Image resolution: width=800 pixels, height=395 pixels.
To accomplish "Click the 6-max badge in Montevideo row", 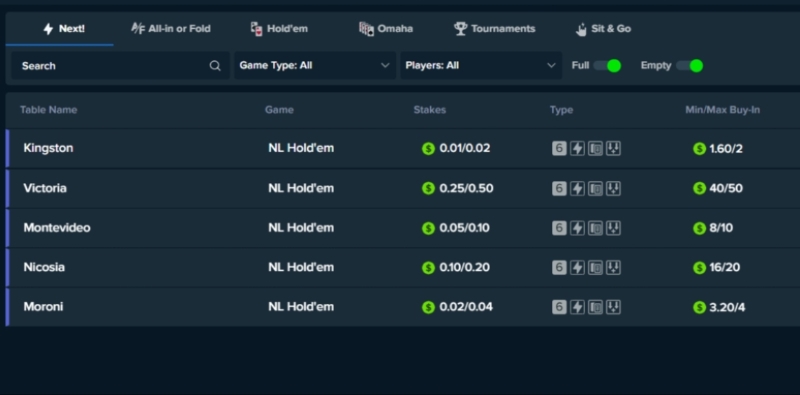I will pyautogui.click(x=559, y=228).
